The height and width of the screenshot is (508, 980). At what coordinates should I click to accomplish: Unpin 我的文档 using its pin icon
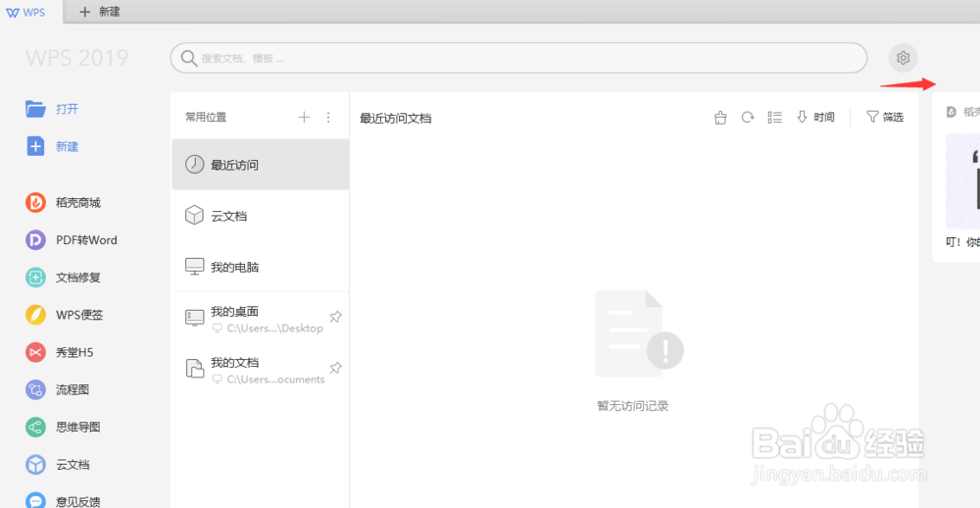[335, 368]
